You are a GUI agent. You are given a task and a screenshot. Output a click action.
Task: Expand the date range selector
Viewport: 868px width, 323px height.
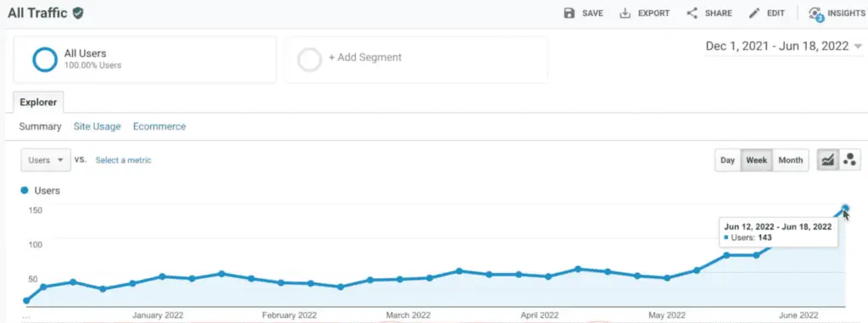click(x=783, y=47)
